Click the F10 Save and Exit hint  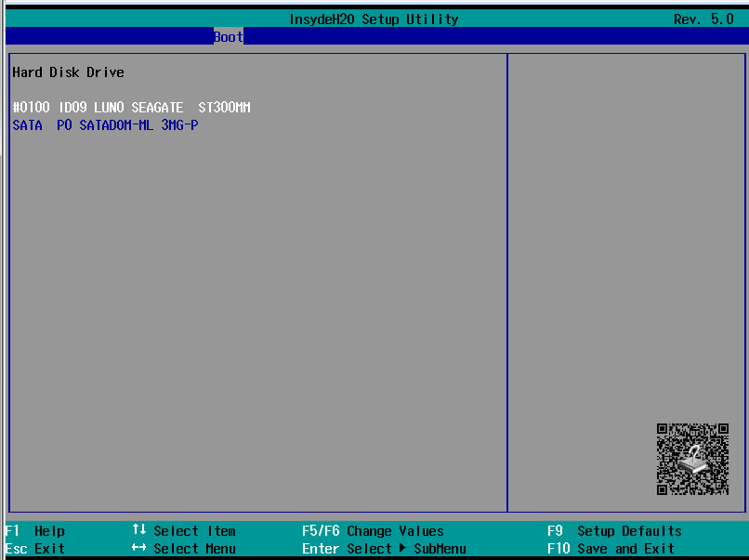click(611, 549)
